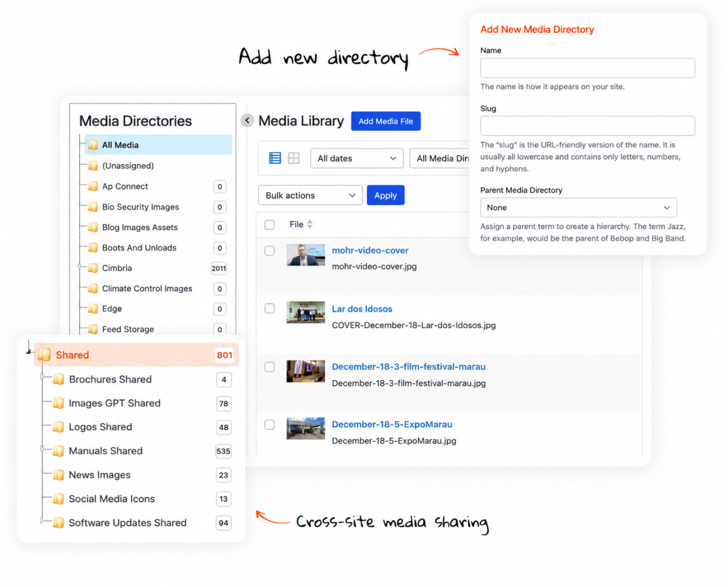
Task: Select the News Images directory
Action: pyautogui.click(x=99, y=475)
